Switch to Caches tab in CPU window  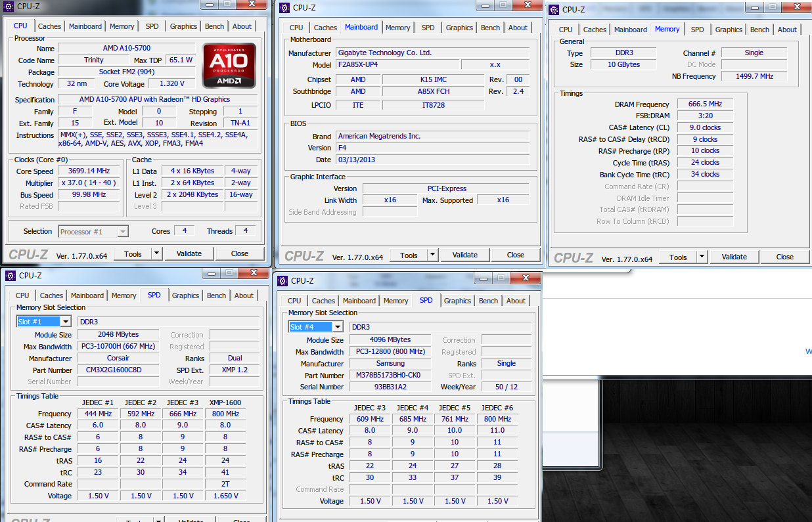(49, 26)
